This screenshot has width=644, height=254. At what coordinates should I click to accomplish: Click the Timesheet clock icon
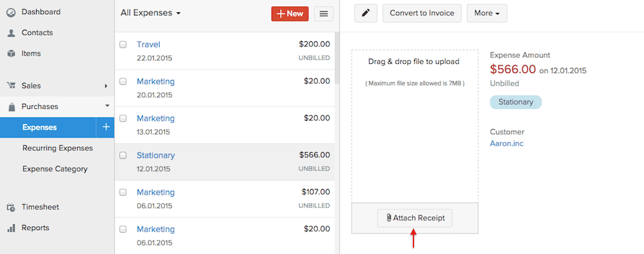(11, 207)
